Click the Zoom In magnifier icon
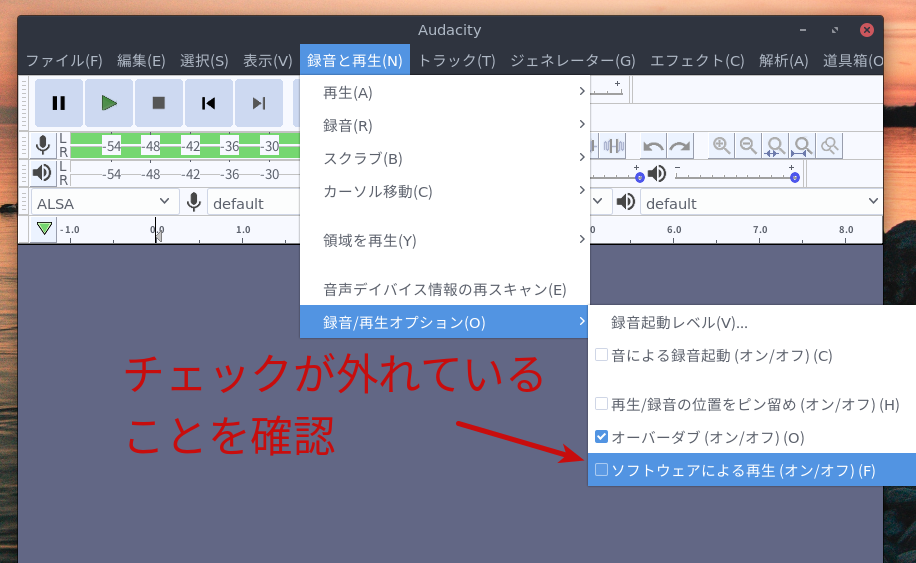This screenshot has height=563, width=916. click(721, 145)
